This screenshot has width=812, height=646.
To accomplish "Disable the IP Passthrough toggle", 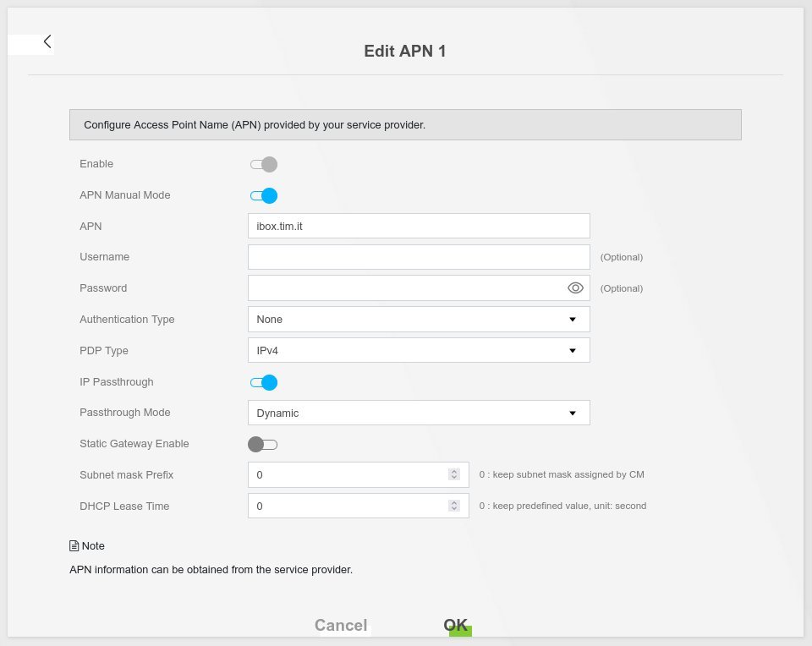I will (x=263, y=382).
